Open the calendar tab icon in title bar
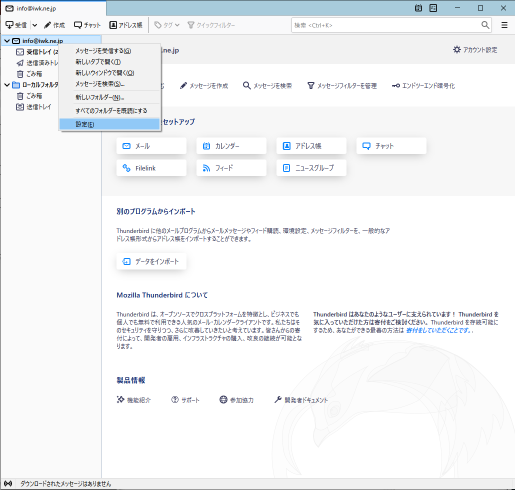 coord(418,8)
